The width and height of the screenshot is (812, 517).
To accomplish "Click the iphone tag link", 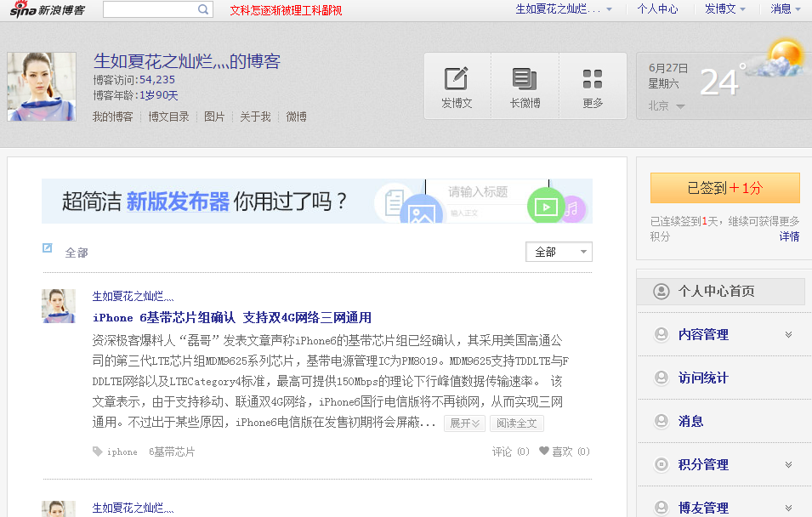I will tap(122, 452).
